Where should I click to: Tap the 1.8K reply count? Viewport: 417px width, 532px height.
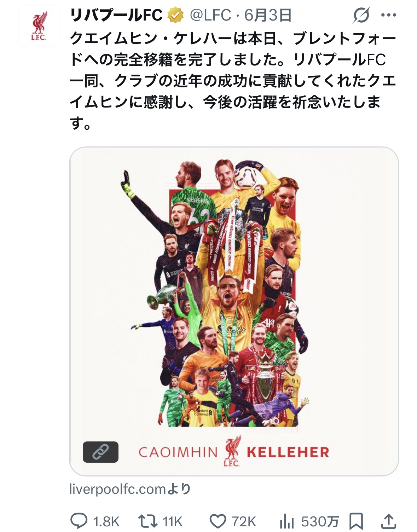point(106,521)
